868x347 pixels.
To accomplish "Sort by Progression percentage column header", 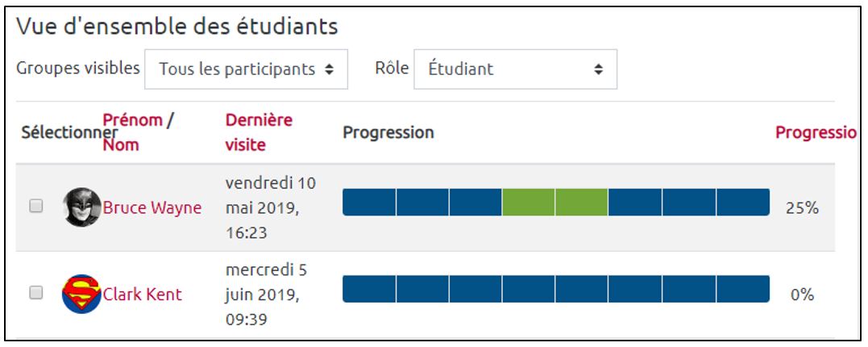I will click(815, 132).
